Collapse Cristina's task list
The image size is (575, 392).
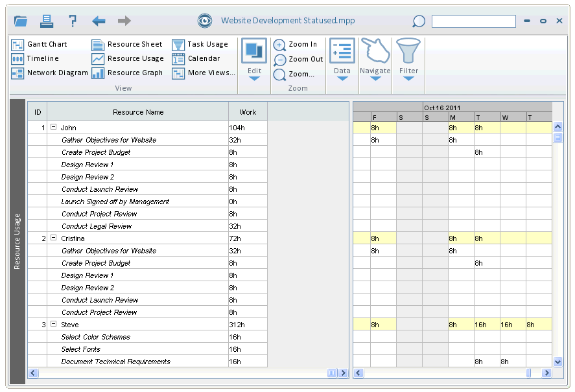coord(54,238)
